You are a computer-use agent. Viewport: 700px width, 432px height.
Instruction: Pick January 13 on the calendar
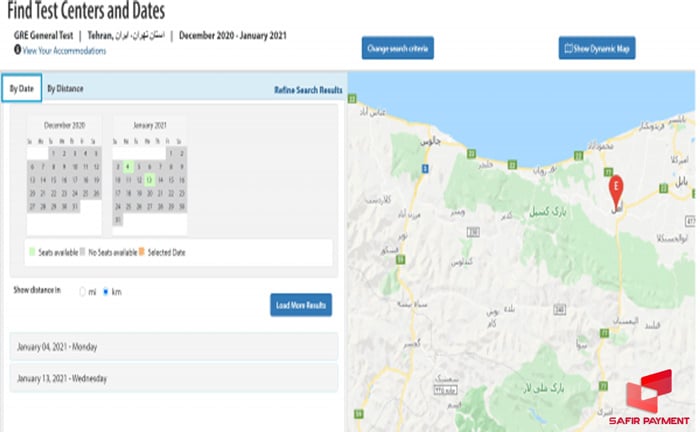pyautogui.click(x=149, y=180)
